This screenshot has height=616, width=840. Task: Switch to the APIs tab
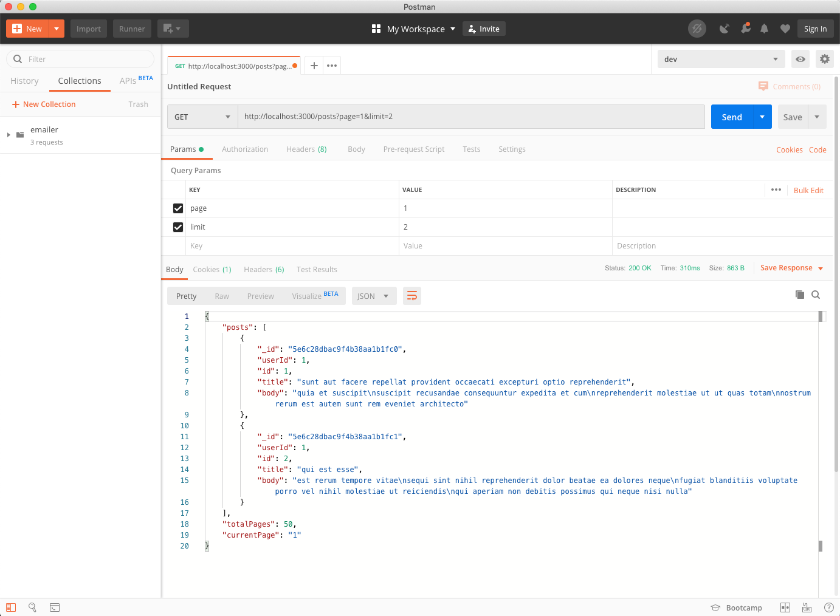(136, 80)
